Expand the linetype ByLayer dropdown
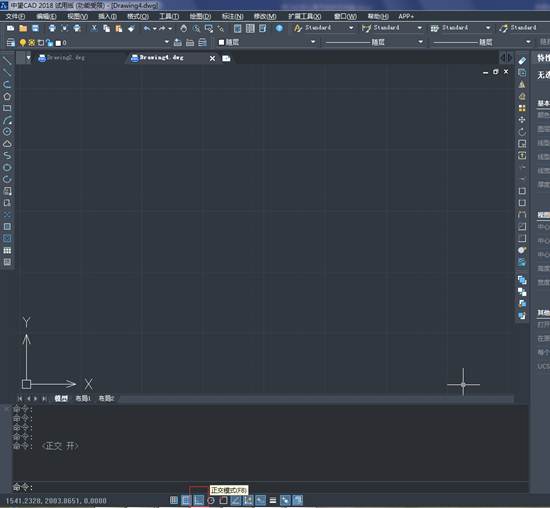 coord(374,42)
